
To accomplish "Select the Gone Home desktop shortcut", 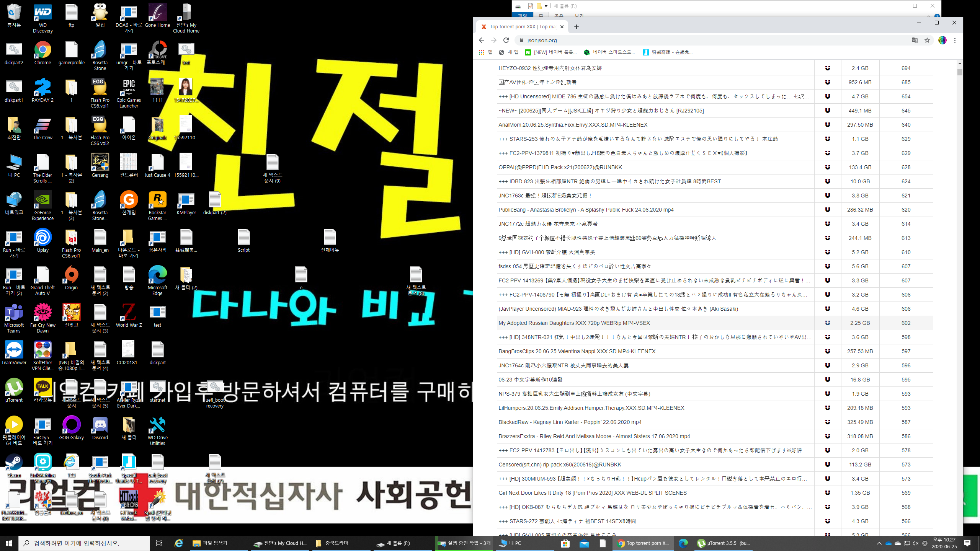I will [157, 16].
